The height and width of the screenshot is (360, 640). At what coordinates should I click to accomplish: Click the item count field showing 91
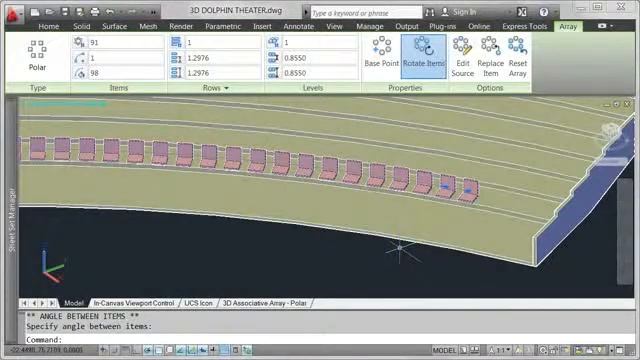pos(126,42)
